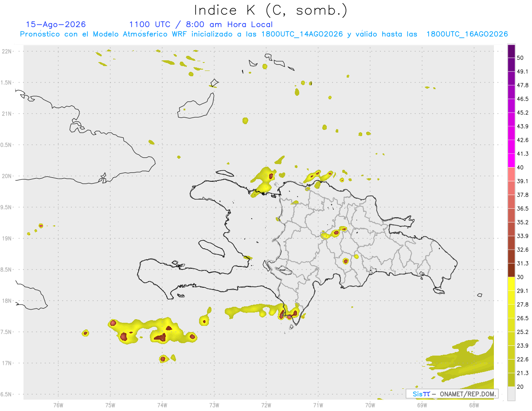Click the "31.3" color bar value
This screenshot has height=411, width=532.
[523, 263]
